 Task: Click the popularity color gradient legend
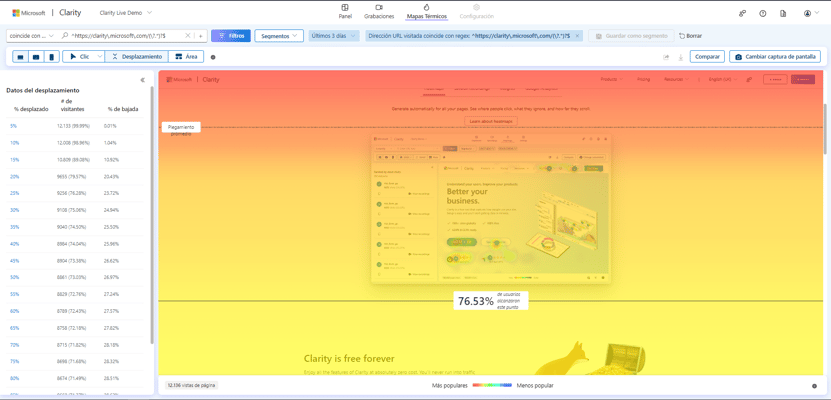pos(492,386)
